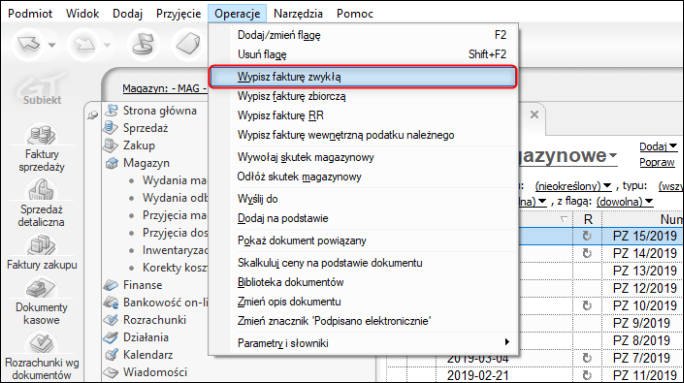The image size is (684, 383).
Task: Click the refresh icon in PZ 14/2019 row
Action: (x=587, y=253)
